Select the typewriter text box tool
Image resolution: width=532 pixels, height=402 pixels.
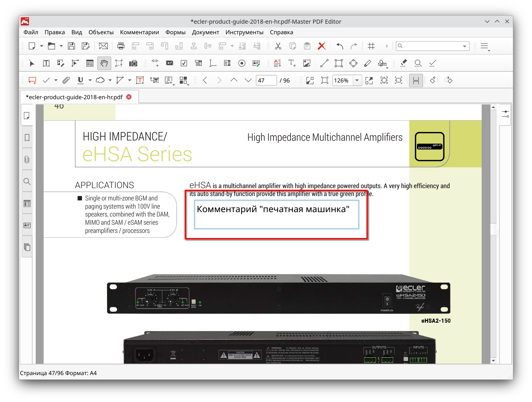(x=140, y=80)
